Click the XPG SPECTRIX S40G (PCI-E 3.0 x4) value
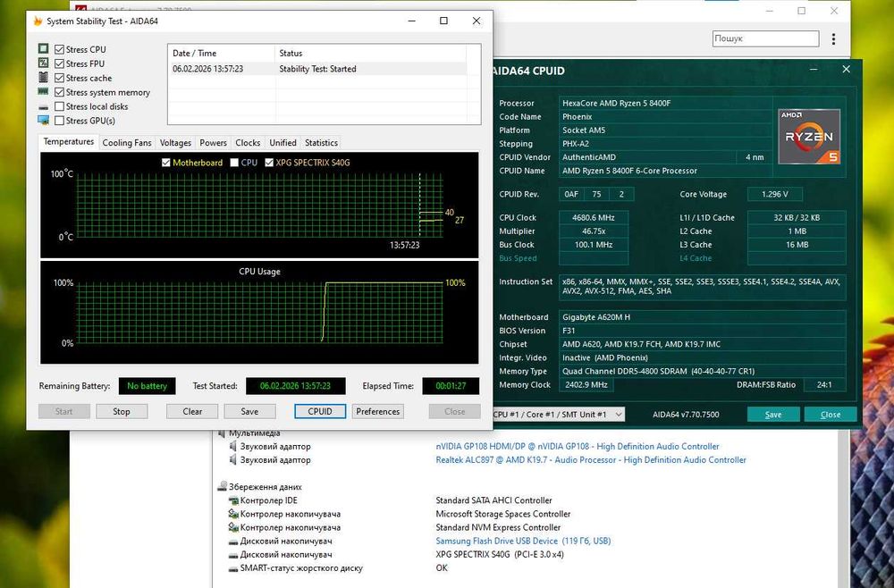The image size is (894, 588). 500,554
